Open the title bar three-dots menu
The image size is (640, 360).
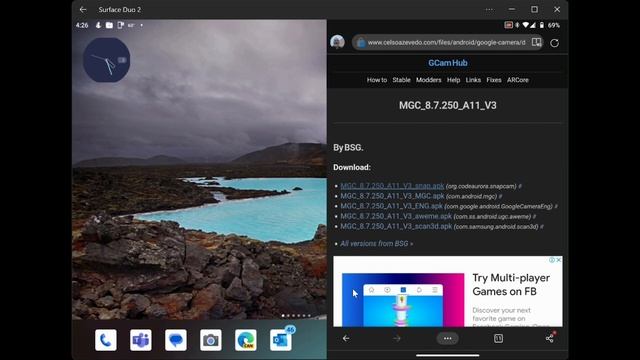point(489,9)
